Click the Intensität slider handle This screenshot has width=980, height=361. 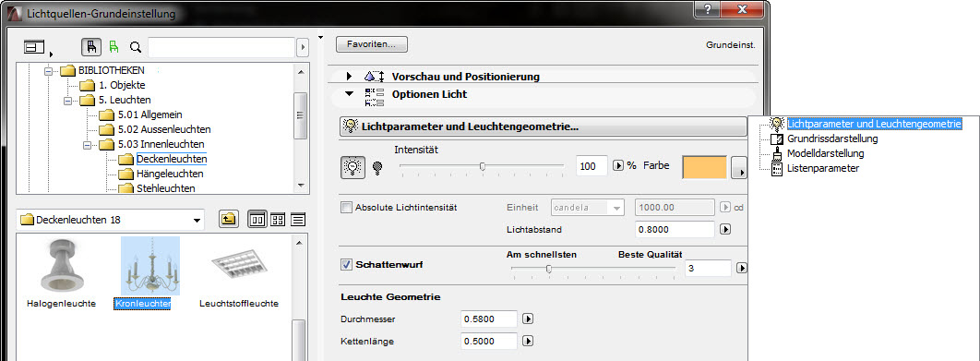click(483, 166)
